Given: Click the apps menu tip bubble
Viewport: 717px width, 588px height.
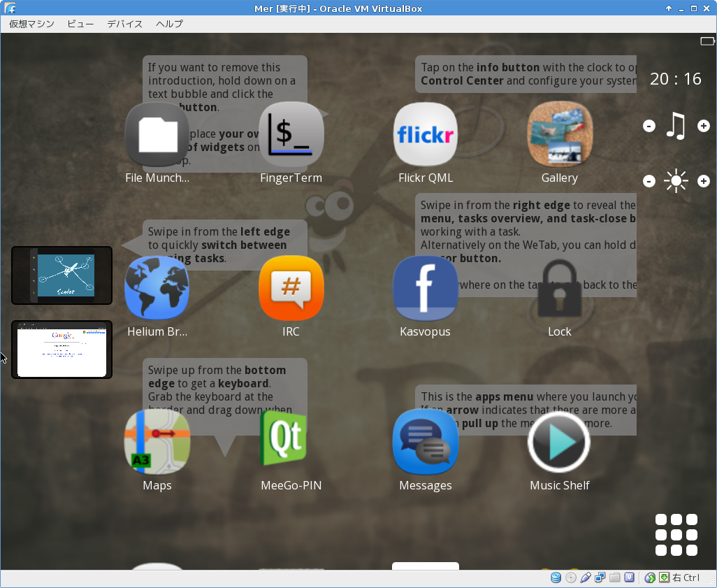Looking at the screenshot, I should pos(526,410).
